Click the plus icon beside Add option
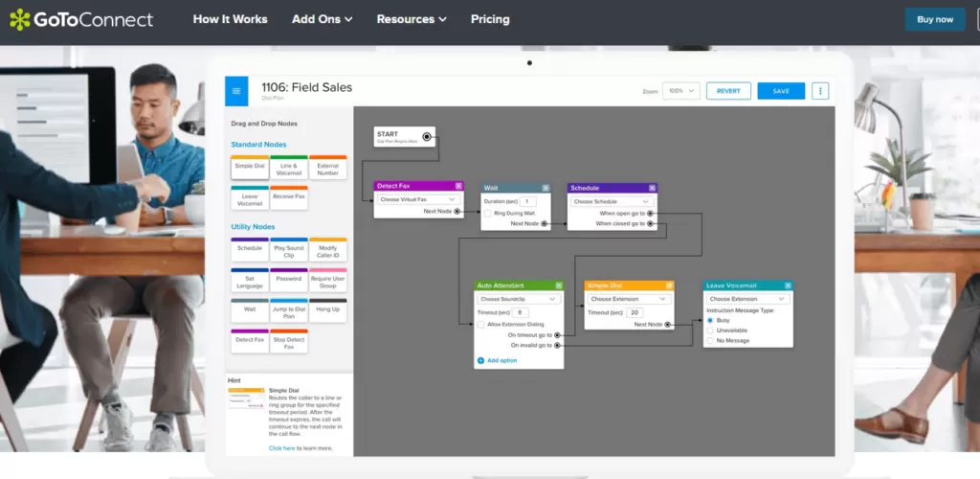 [x=480, y=361]
